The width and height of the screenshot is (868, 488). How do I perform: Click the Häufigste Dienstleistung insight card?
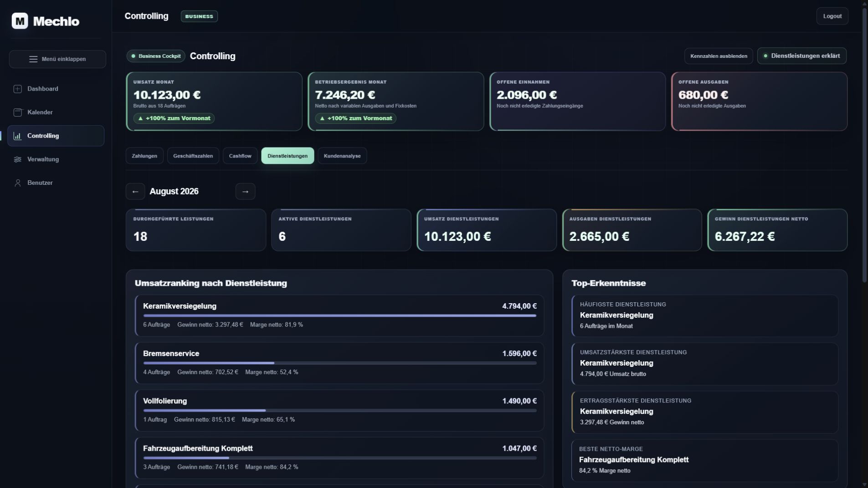pyautogui.click(x=705, y=315)
